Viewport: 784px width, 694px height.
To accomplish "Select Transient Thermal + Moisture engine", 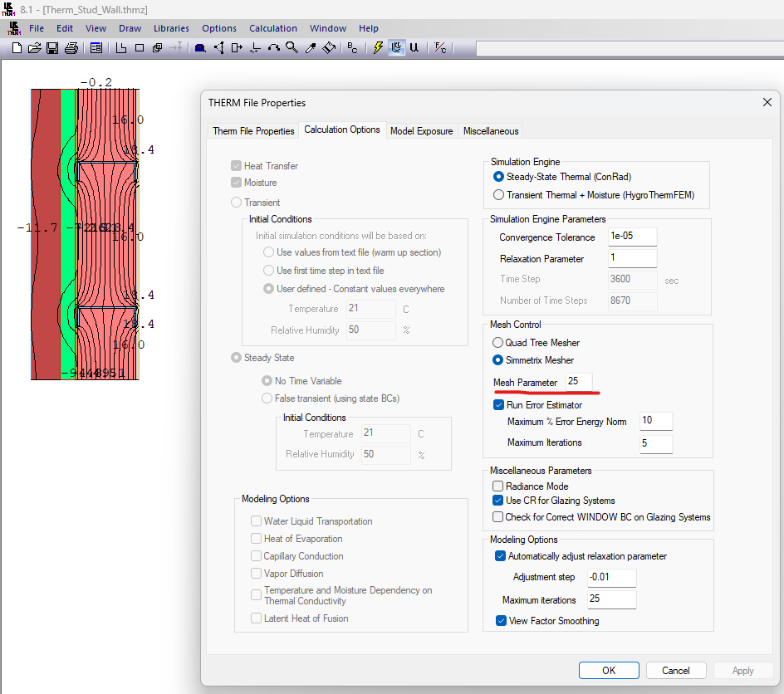I will tap(498, 195).
